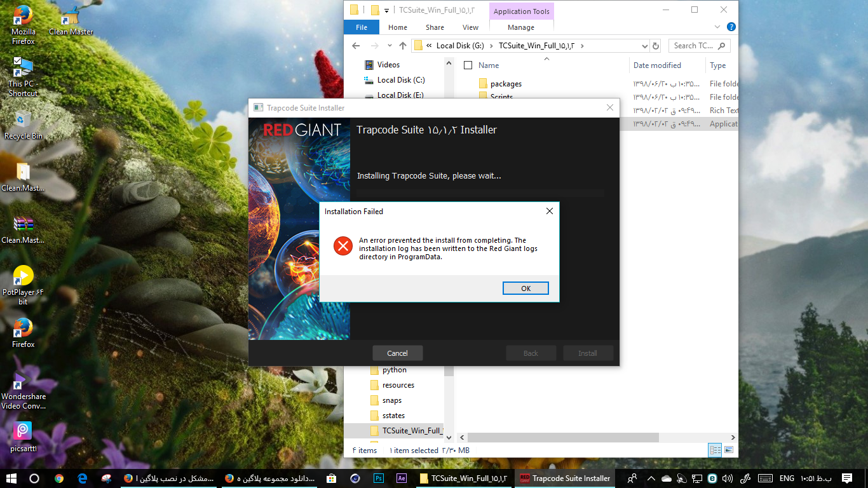The width and height of the screenshot is (868, 488).
Task: Show hidden system tray icons
Action: pyautogui.click(x=651, y=478)
